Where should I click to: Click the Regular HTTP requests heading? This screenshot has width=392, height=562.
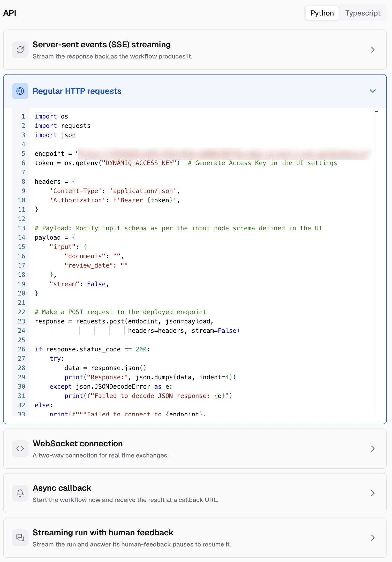tap(77, 91)
